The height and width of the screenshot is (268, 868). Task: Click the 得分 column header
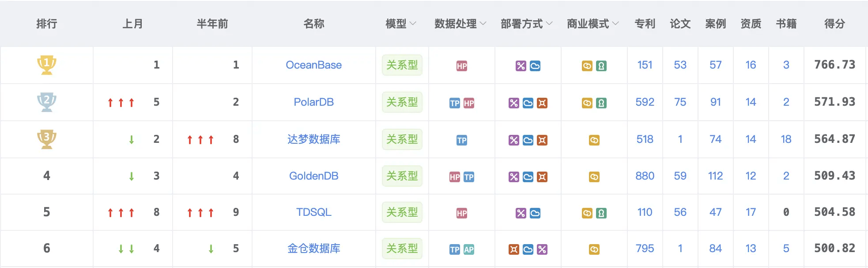834,24
